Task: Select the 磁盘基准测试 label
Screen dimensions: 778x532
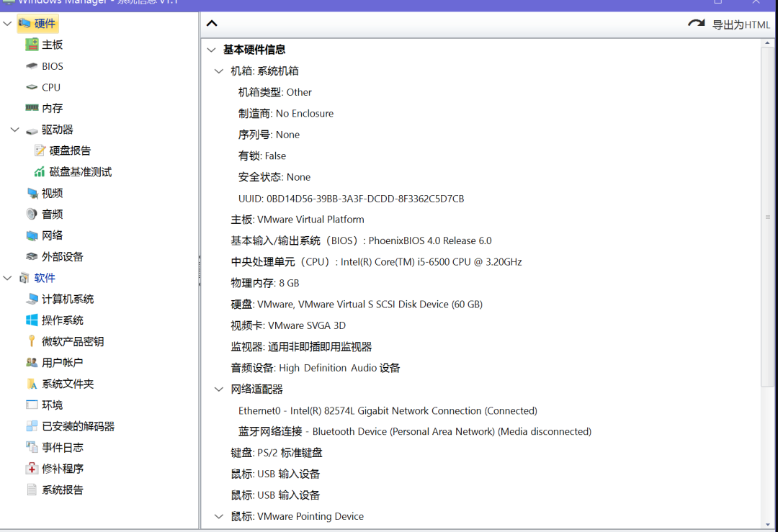Action: (x=81, y=172)
